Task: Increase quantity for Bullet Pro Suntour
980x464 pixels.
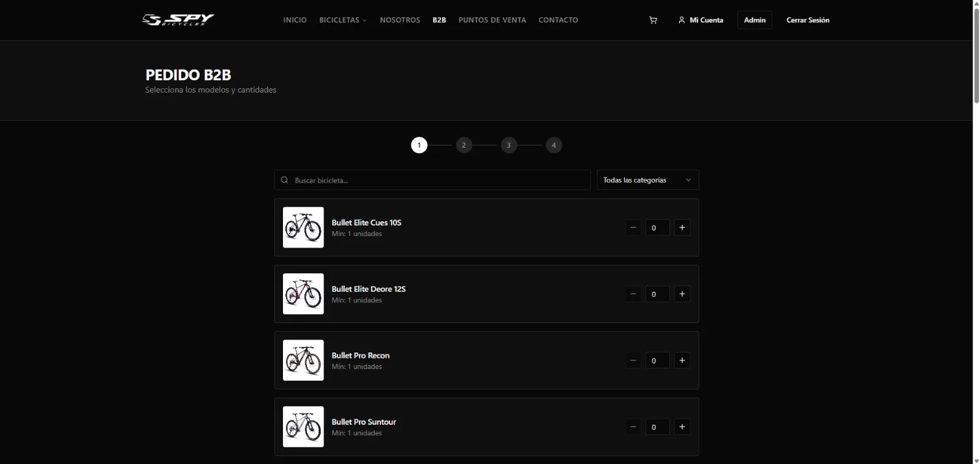Action: pos(682,427)
